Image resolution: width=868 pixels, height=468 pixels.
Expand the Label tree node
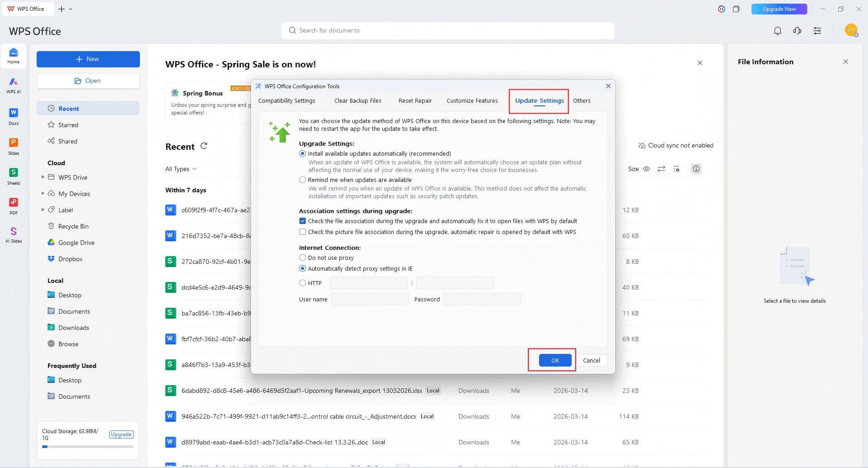pyautogui.click(x=43, y=210)
